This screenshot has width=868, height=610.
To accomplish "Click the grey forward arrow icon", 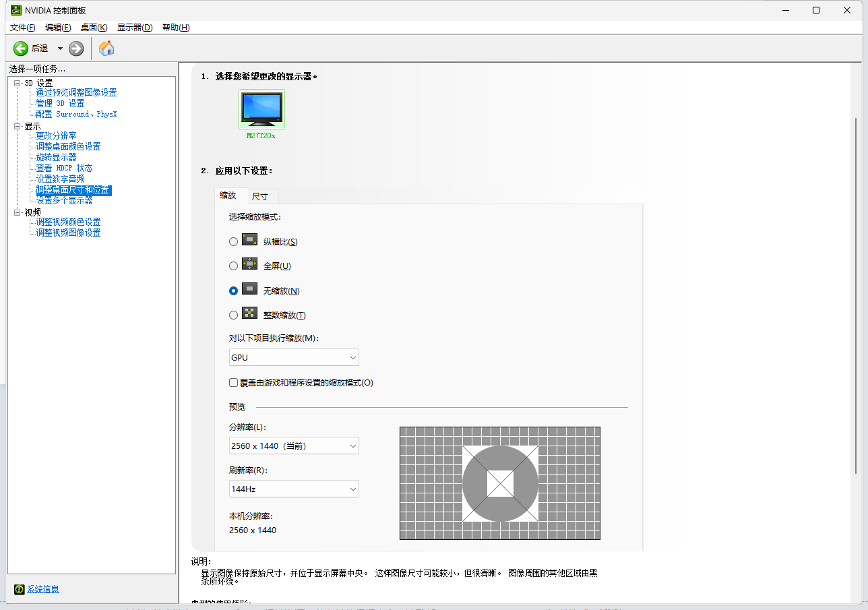I will point(76,48).
